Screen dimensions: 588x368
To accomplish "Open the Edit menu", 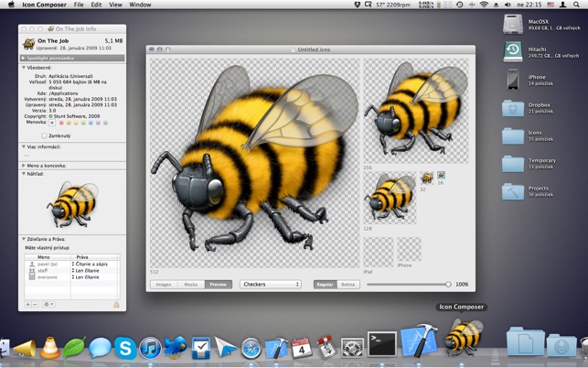I will tap(96, 5).
